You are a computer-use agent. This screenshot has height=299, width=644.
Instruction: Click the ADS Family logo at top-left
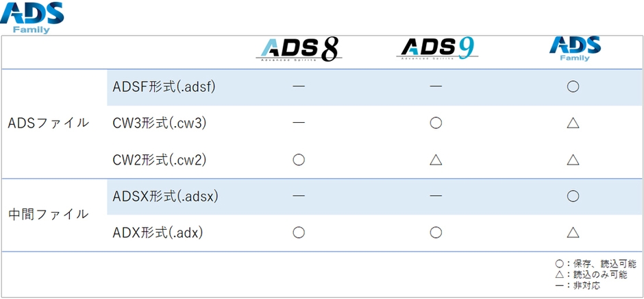pos(32,17)
